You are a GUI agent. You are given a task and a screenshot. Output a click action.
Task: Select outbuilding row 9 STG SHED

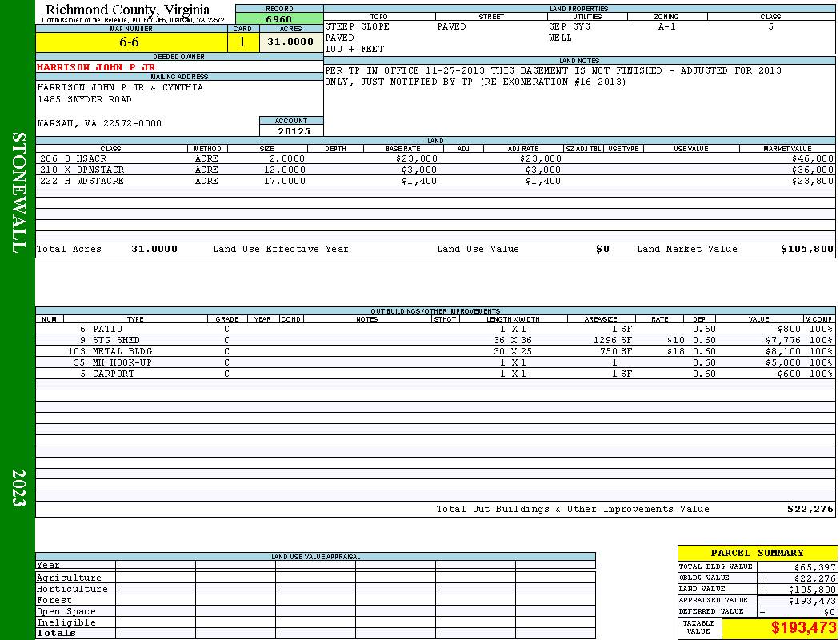435,341
